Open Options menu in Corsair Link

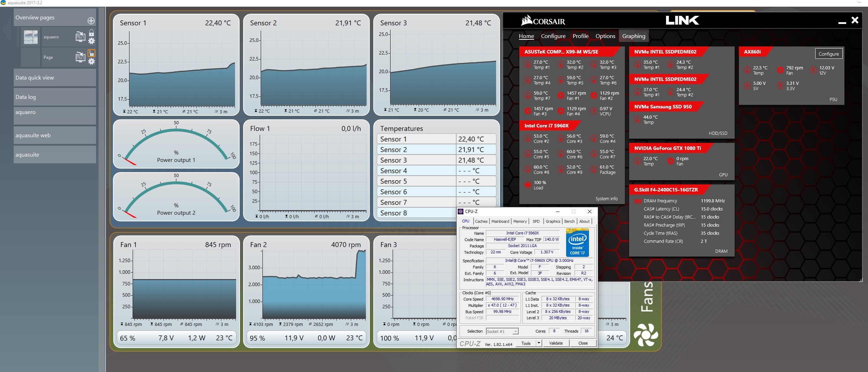click(x=605, y=36)
